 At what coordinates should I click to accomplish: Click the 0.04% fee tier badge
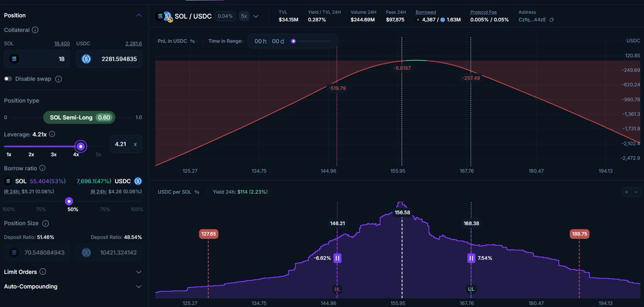(x=225, y=16)
